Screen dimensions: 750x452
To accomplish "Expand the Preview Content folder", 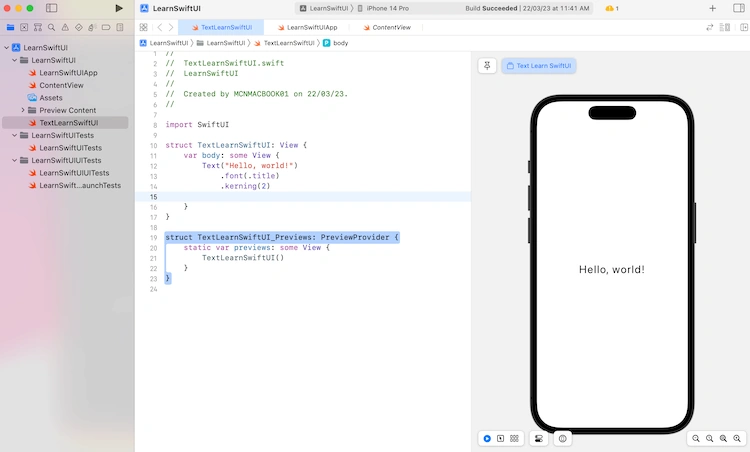I will coord(22,110).
